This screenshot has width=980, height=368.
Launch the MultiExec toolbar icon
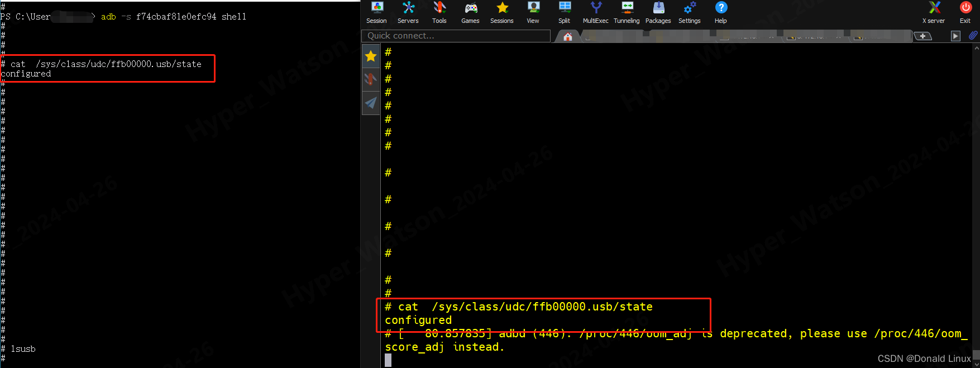click(x=596, y=12)
